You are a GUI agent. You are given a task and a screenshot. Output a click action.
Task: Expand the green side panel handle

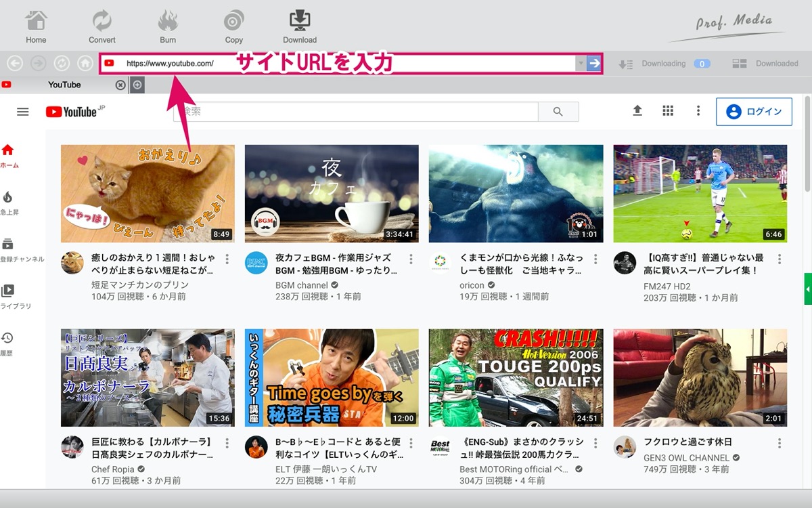click(x=808, y=289)
